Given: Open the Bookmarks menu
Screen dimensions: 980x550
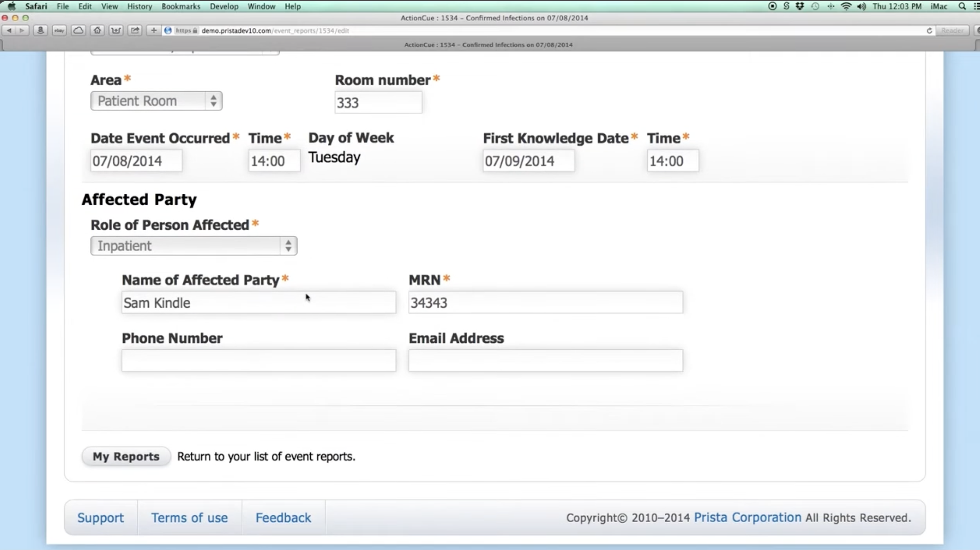Looking at the screenshot, I should click(x=180, y=6).
